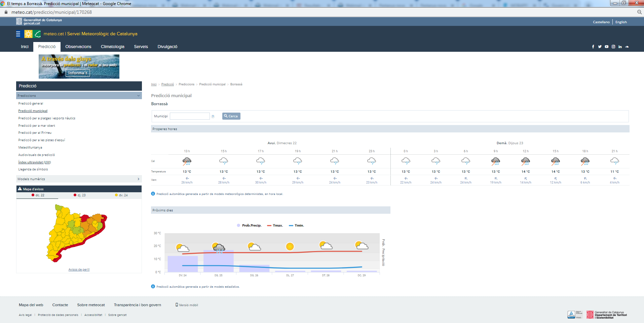Select warnings map tab dc. 22
Image resolution: width=644 pixels, height=323 pixels.
38,195
